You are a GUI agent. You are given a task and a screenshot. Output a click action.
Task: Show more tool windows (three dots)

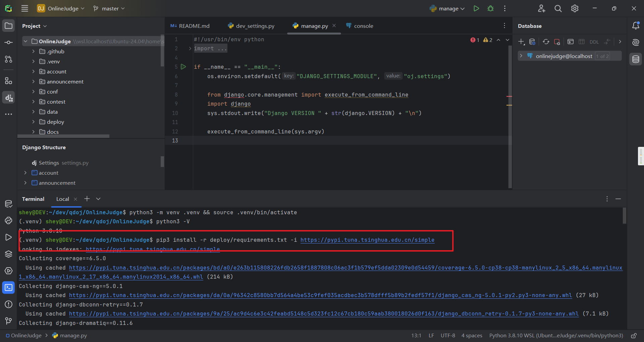tap(9, 114)
